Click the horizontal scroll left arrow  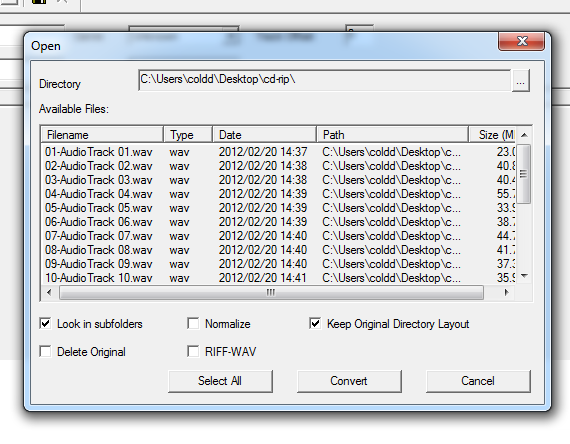(49, 292)
